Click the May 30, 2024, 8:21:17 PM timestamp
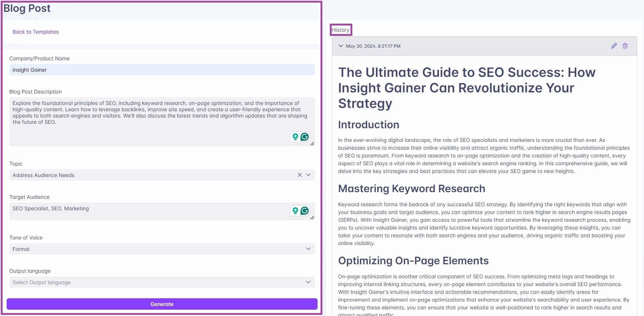 pyautogui.click(x=373, y=46)
